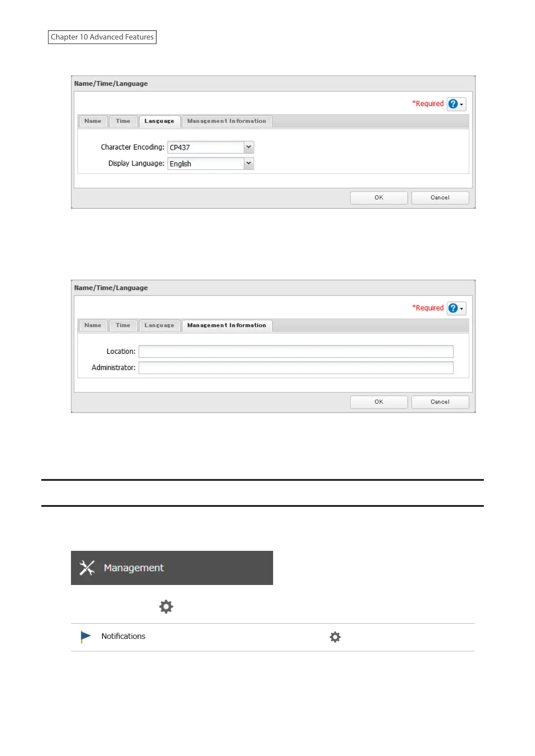Expand the Character Encoding dropdown

(249, 147)
